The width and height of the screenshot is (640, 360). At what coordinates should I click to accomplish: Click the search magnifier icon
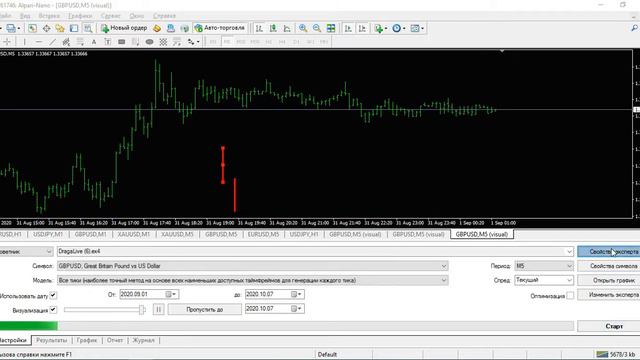coord(635,28)
